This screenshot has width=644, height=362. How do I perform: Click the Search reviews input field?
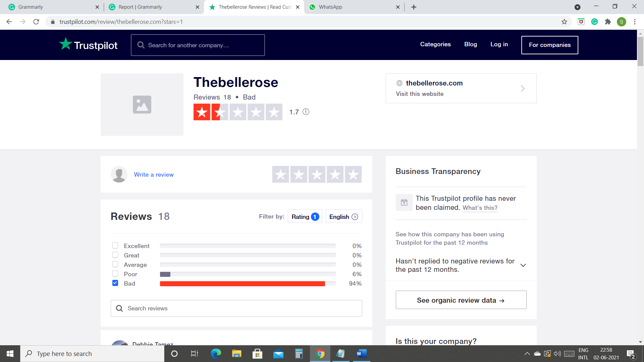pos(236,308)
